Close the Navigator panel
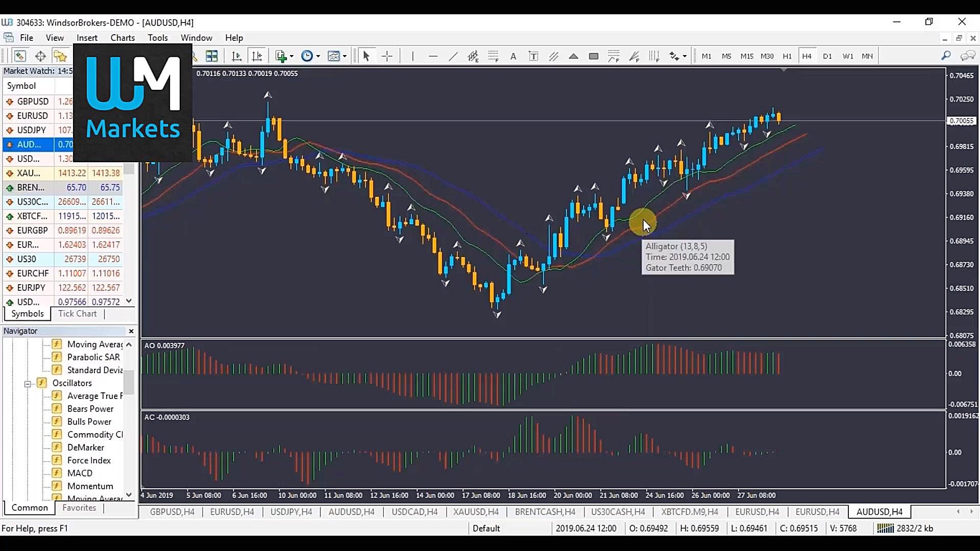980x551 pixels. tap(131, 331)
